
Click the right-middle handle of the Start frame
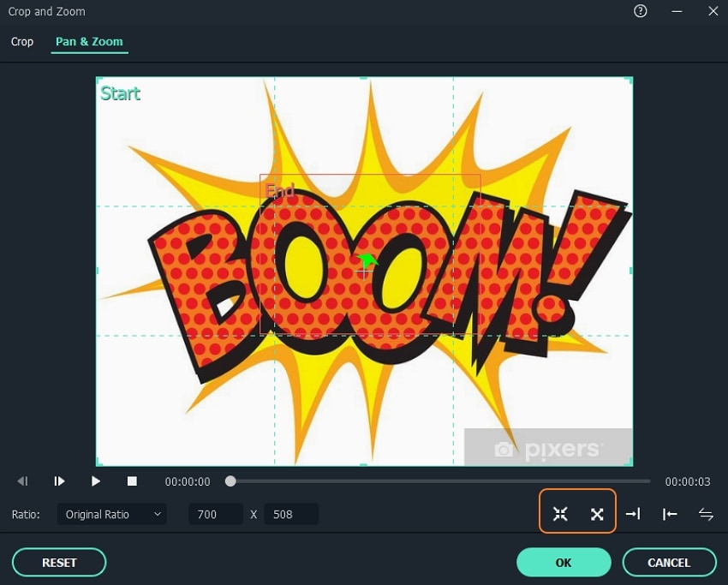click(x=631, y=270)
